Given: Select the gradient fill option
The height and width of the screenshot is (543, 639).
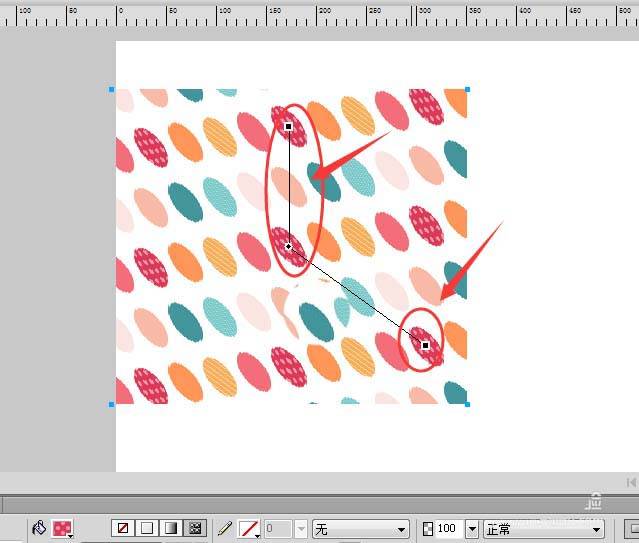Looking at the screenshot, I should pos(171,528).
